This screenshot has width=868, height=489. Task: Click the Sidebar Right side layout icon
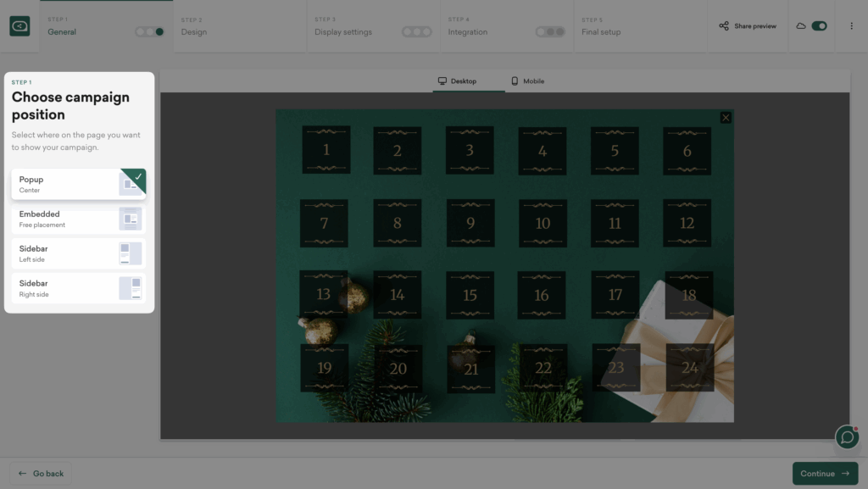coord(131,288)
